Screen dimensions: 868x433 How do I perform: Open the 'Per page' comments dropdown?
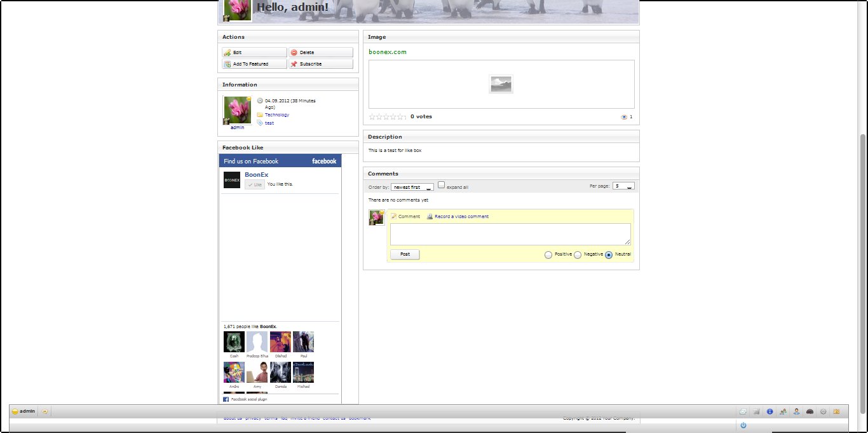[x=623, y=186]
